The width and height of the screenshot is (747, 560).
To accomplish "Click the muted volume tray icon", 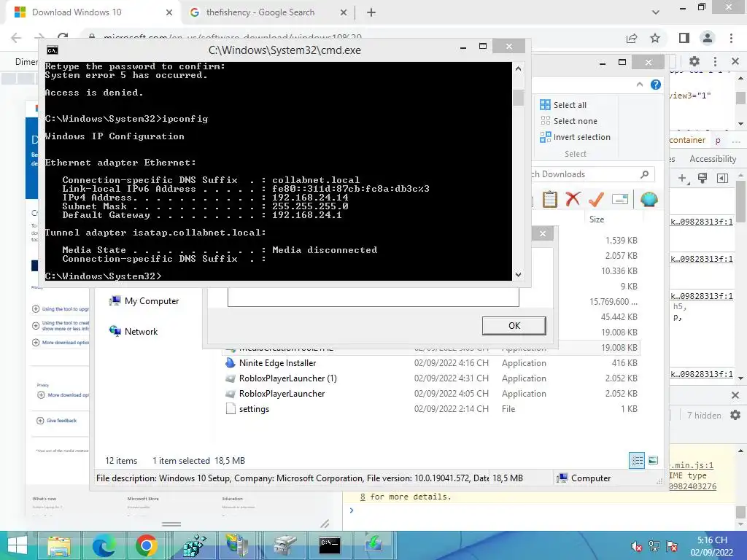I will [x=636, y=547].
